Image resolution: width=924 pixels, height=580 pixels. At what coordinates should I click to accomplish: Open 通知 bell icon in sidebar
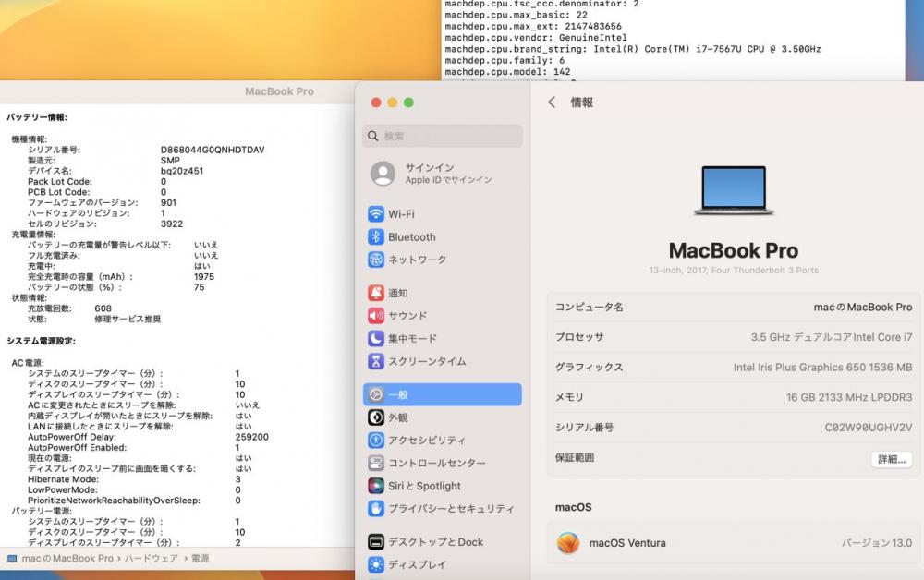(x=376, y=293)
